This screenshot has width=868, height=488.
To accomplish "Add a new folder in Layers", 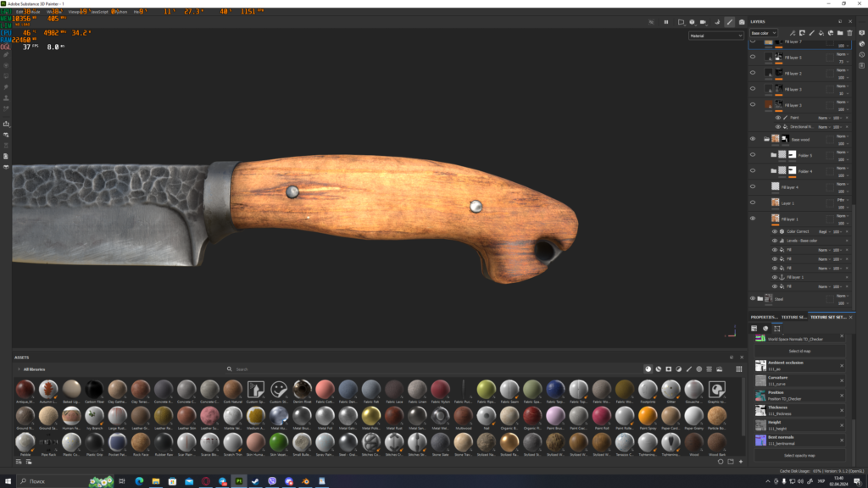I will pos(840,33).
